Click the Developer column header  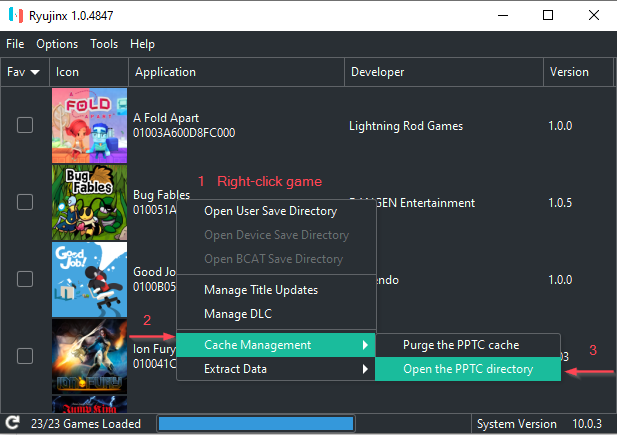coord(444,72)
